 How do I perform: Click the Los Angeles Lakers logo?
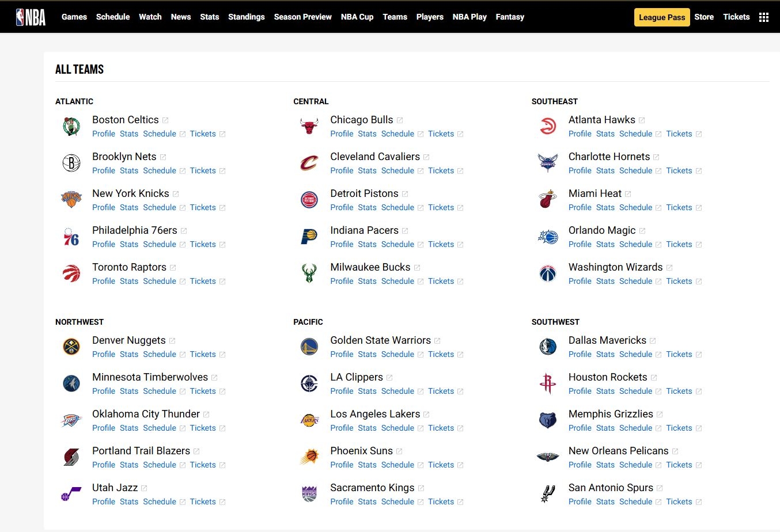pos(309,420)
